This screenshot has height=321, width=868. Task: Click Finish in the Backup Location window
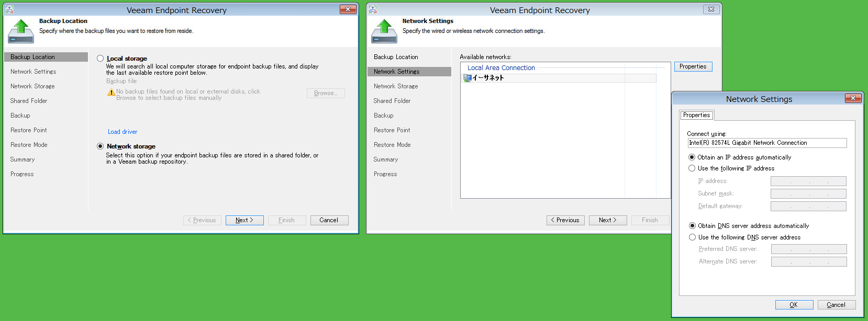pyautogui.click(x=287, y=220)
